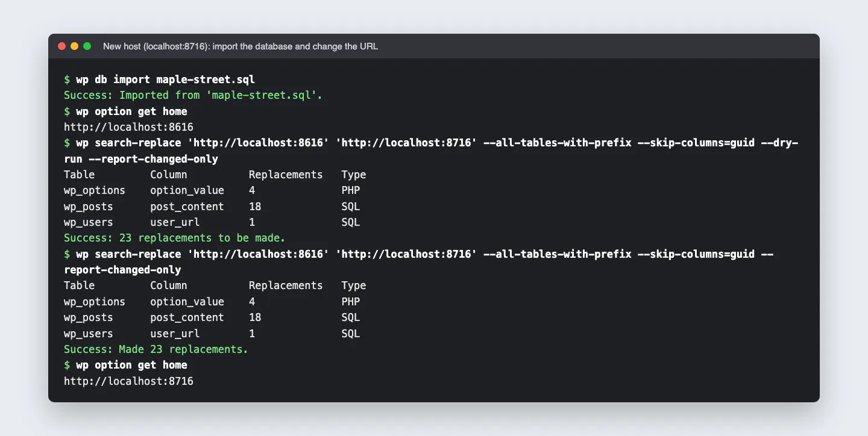Close the terminal window with red button
This screenshot has width=868, height=436.
[62, 46]
